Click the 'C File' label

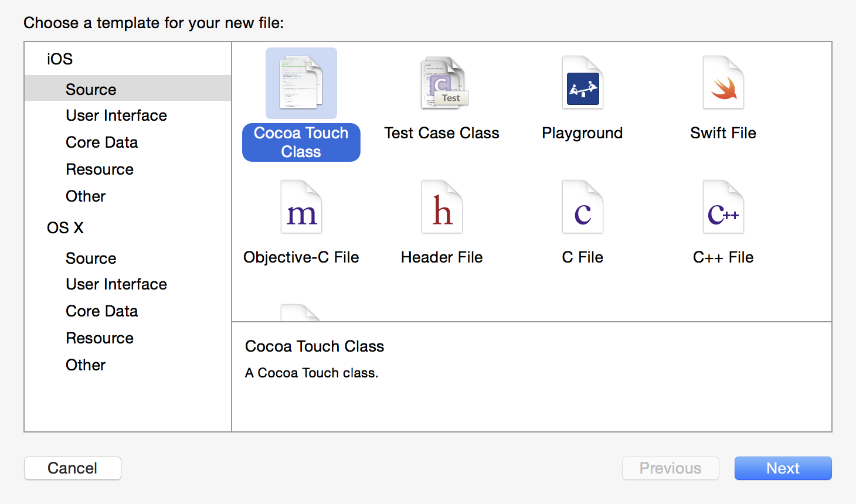point(583,257)
